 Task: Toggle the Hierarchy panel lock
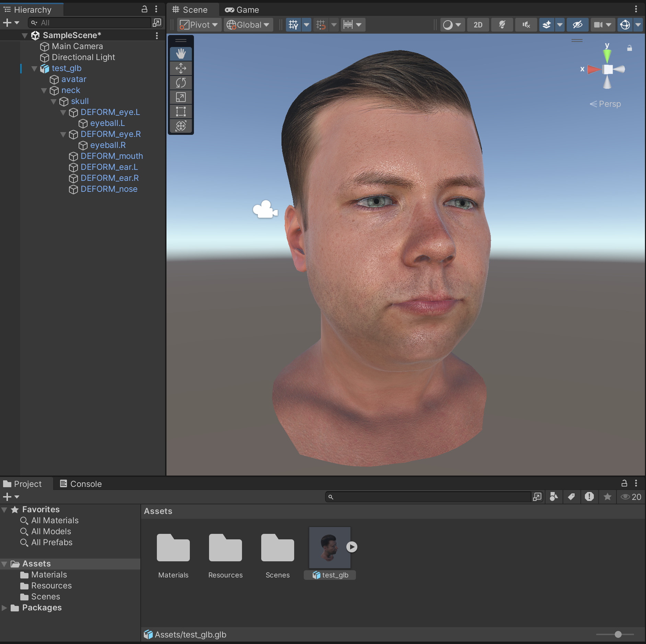coord(145,9)
